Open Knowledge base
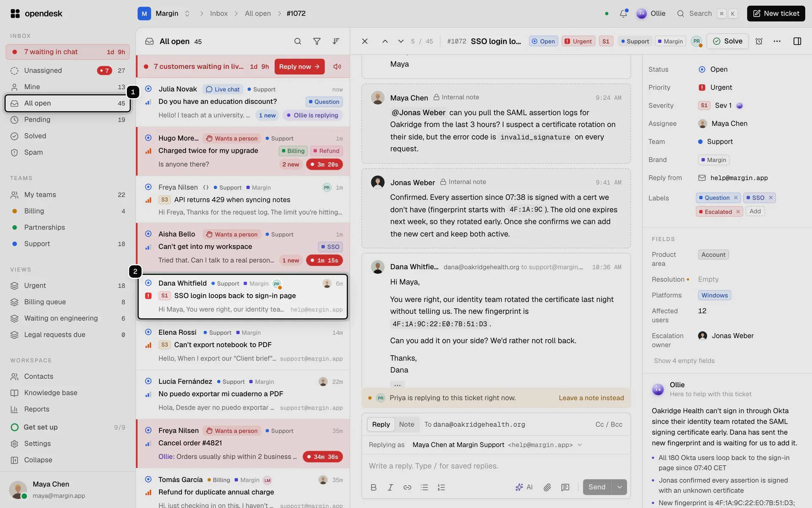812x508 pixels. (x=68, y=393)
